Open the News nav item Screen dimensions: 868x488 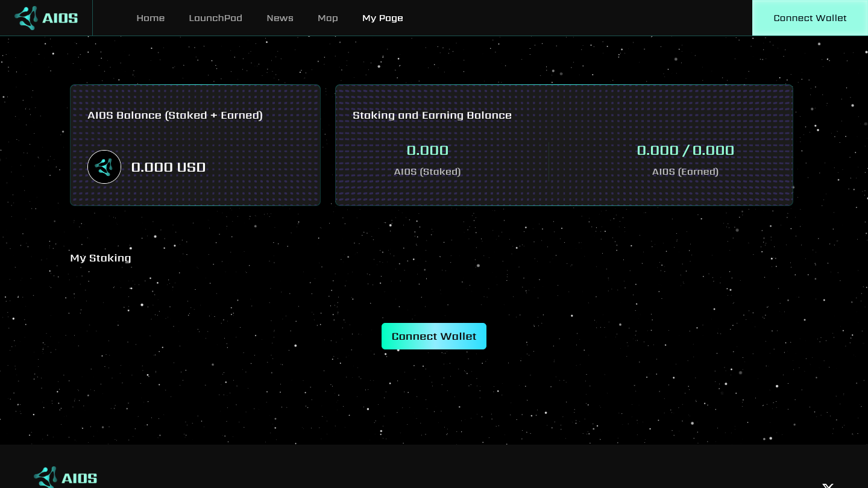coord(280,18)
